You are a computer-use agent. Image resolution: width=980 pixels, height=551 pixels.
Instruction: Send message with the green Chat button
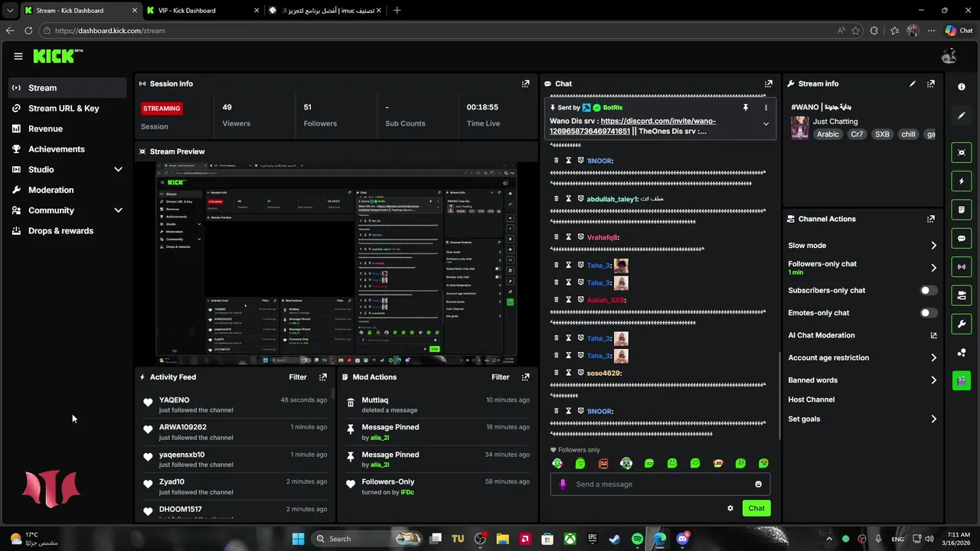click(x=756, y=508)
